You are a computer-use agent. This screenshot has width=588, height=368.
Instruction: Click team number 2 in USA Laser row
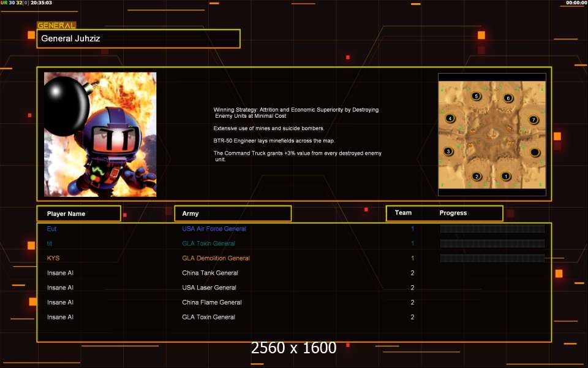412,288
